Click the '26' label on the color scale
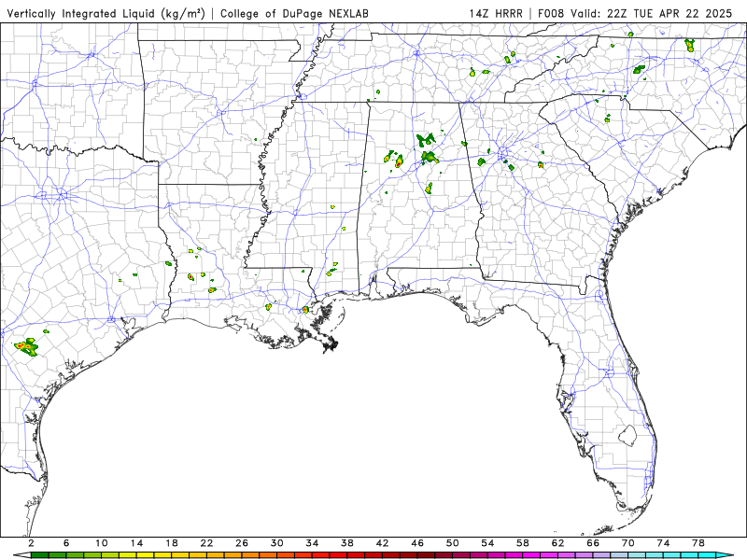This screenshot has height=560, width=747. point(242,543)
